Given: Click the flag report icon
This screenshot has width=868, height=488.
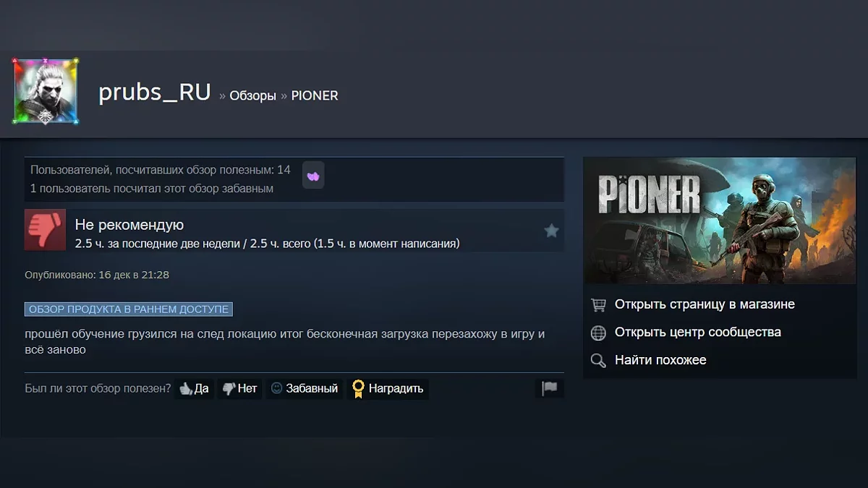Looking at the screenshot, I should (x=550, y=388).
